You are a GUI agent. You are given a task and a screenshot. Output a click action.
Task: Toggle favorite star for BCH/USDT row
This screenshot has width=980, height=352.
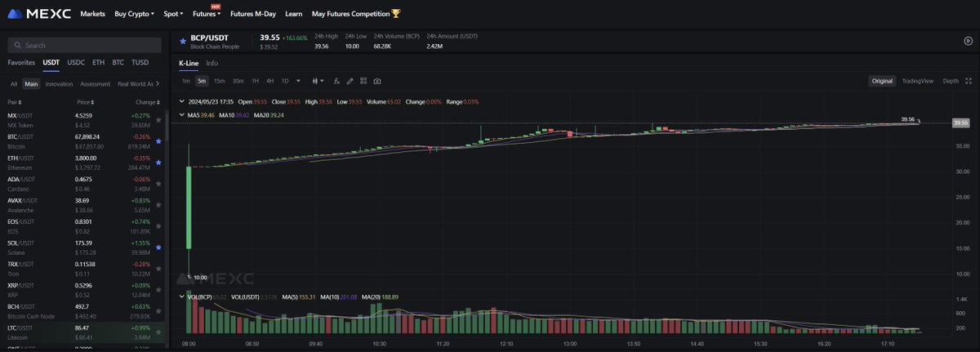158,310
